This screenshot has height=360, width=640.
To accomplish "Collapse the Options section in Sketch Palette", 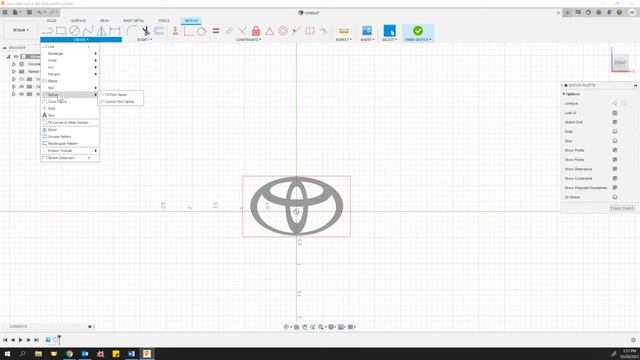I will pyautogui.click(x=564, y=94).
